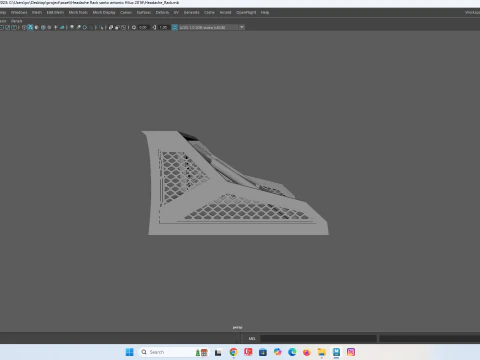This screenshot has width=480, height=360.
Task: Toggle viewport Shadows
Action: click(x=62, y=27)
